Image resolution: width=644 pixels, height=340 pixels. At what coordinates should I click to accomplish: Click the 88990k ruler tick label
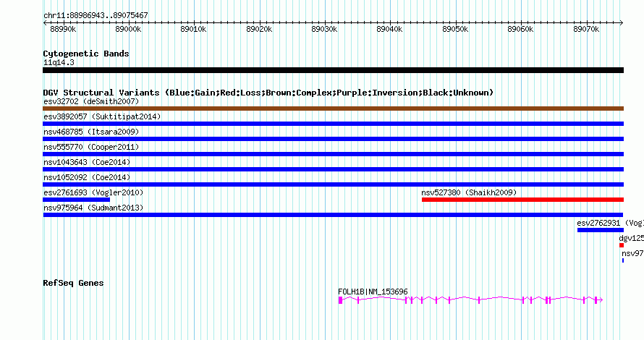point(63,29)
